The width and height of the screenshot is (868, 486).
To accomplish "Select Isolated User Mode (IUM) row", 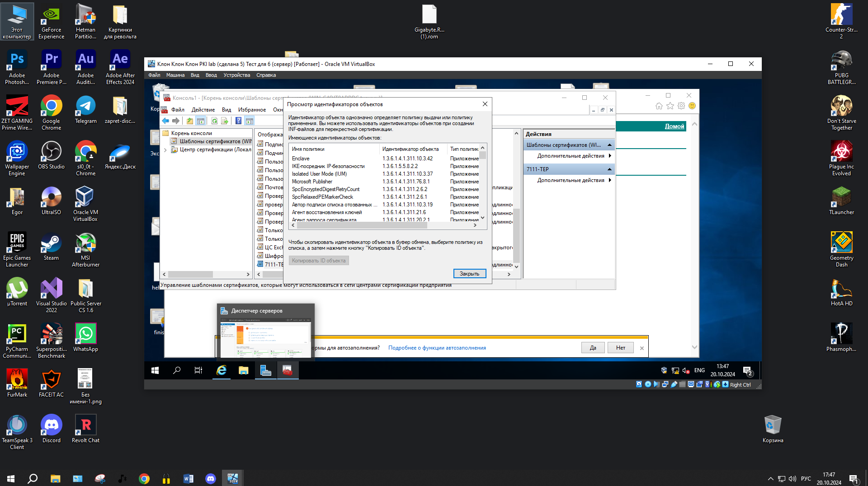I will click(x=385, y=174).
